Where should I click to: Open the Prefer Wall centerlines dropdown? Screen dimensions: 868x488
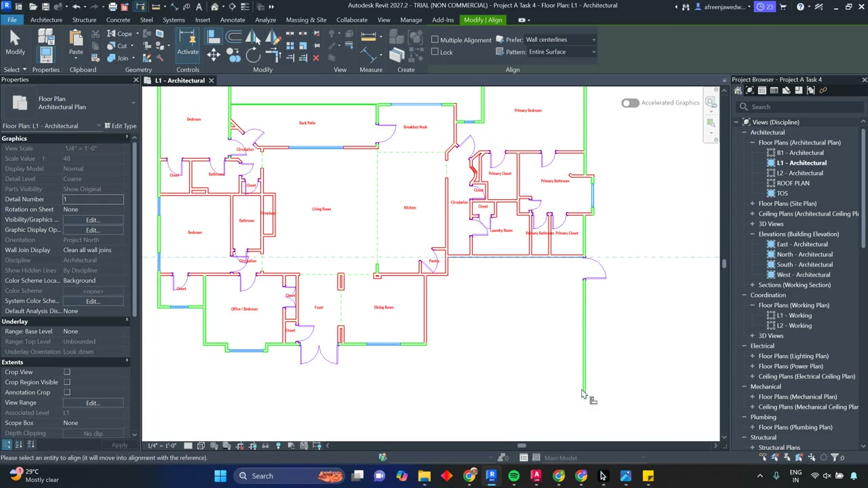point(560,40)
